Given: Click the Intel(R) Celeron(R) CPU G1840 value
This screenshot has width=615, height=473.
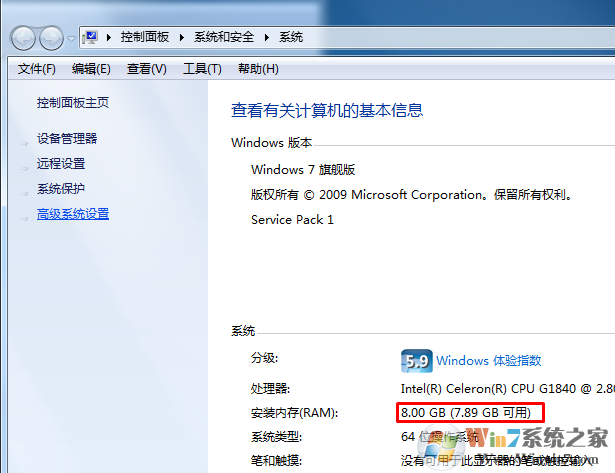Looking at the screenshot, I should [508, 389].
